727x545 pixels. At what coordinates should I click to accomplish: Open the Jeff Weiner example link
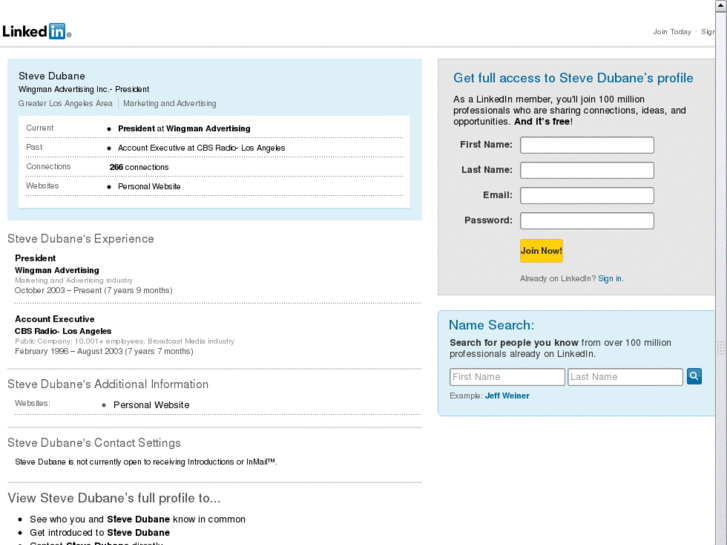click(x=507, y=396)
